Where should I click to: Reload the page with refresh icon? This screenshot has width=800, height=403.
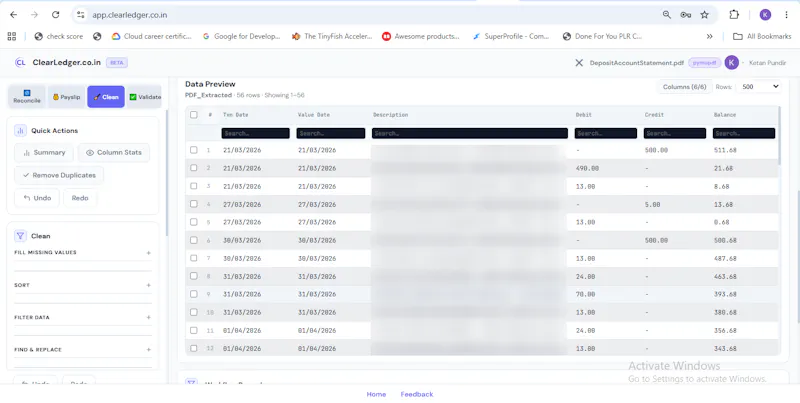[x=56, y=15]
